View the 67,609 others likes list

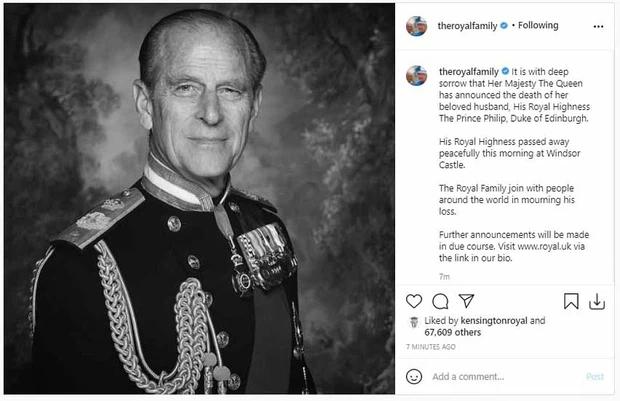point(448,332)
